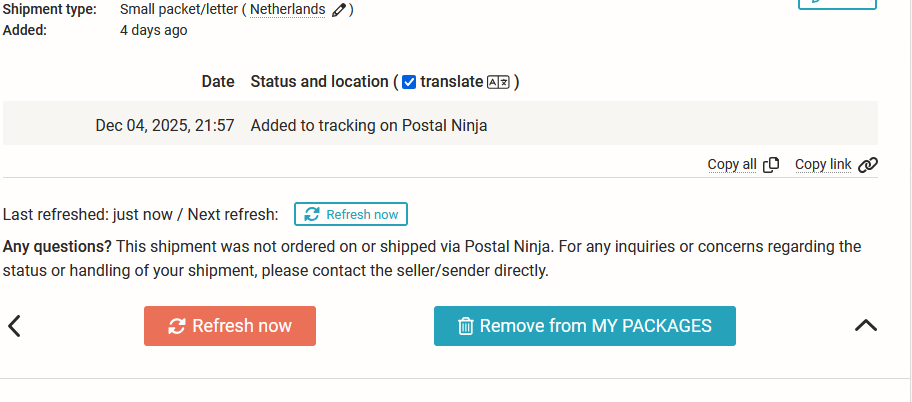Viewport: 912px width, 402px height.
Task: Open the Netherlands destination country link
Action: coord(287,10)
